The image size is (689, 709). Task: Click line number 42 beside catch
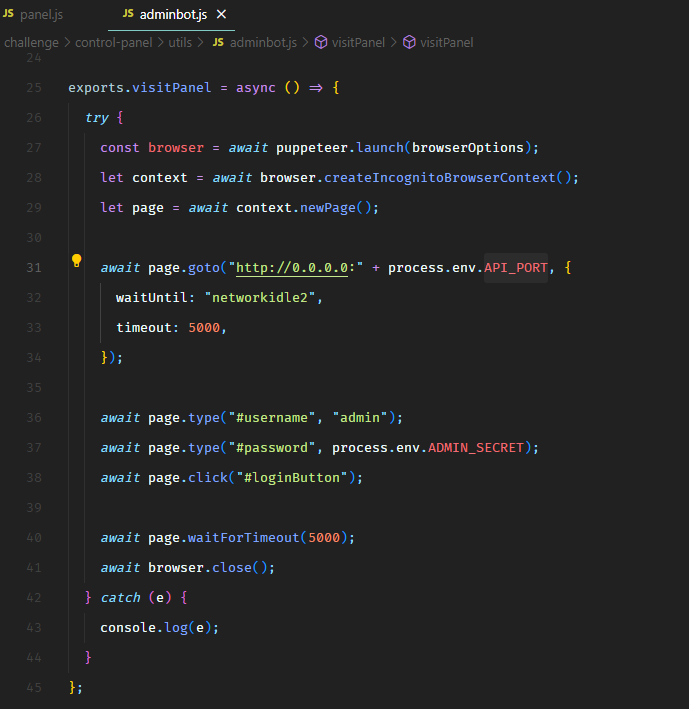tap(34, 598)
